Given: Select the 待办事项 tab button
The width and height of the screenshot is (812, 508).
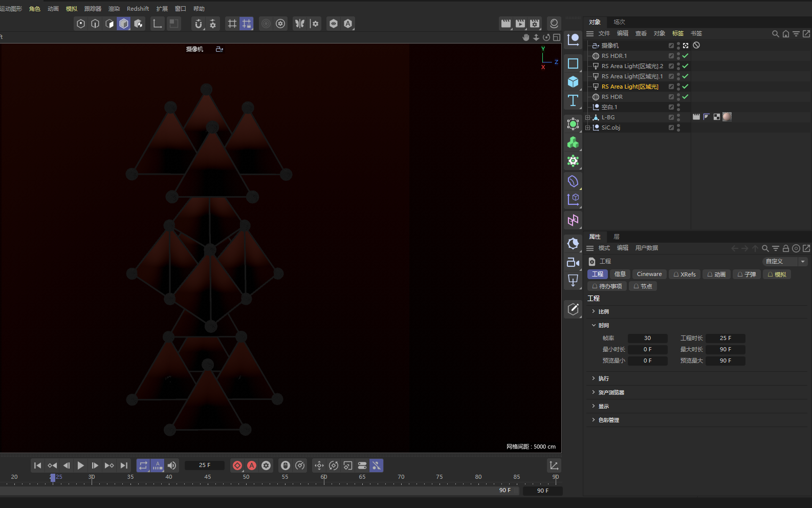Looking at the screenshot, I should click(607, 286).
